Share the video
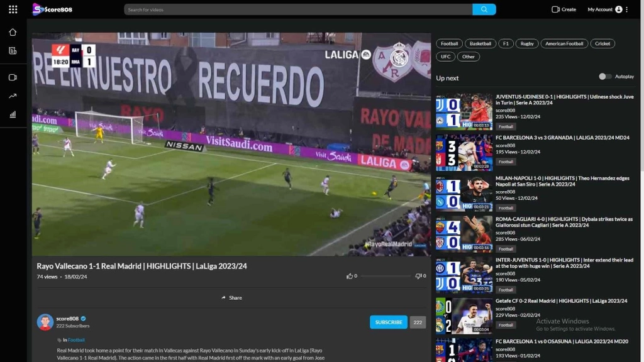Viewport: 644px width, 362px height. click(231, 298)
